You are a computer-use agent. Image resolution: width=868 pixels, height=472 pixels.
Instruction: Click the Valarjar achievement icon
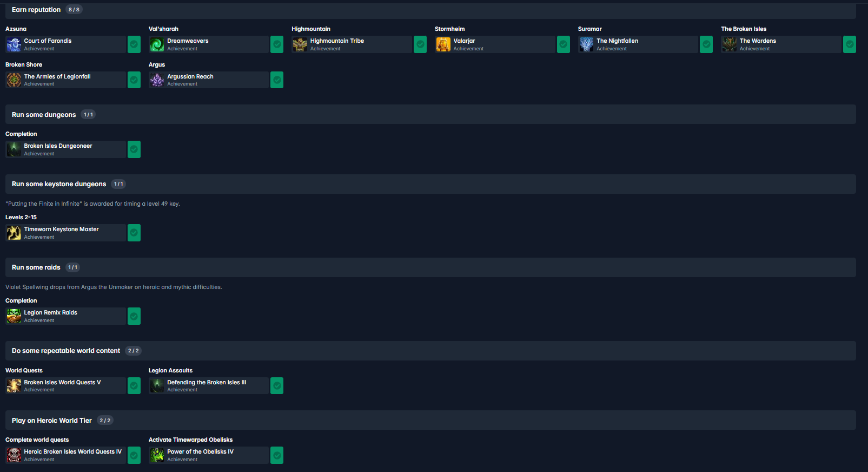point(443,44)
